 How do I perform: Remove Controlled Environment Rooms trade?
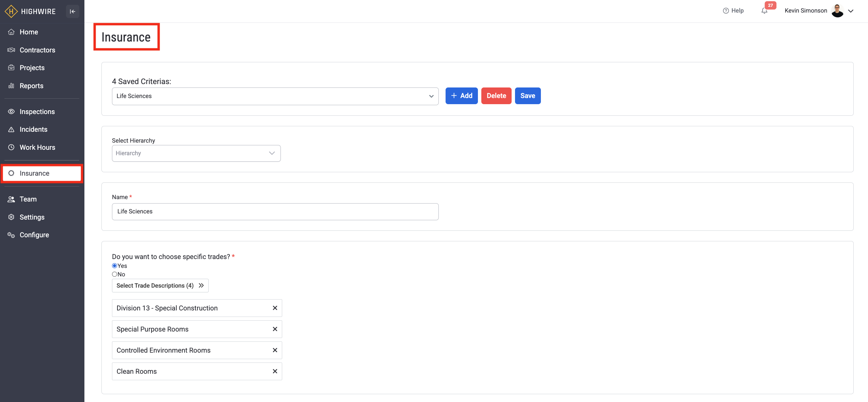[x=275, y=350]
